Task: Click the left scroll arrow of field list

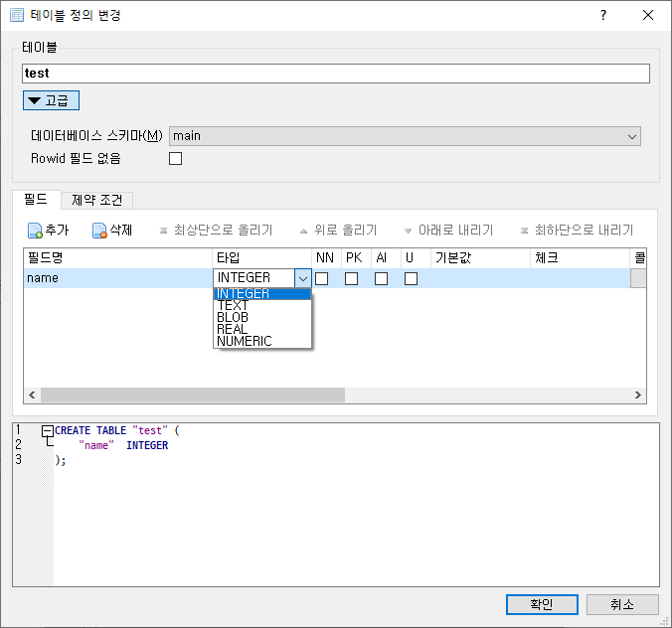Action: (x=32, y=394)
